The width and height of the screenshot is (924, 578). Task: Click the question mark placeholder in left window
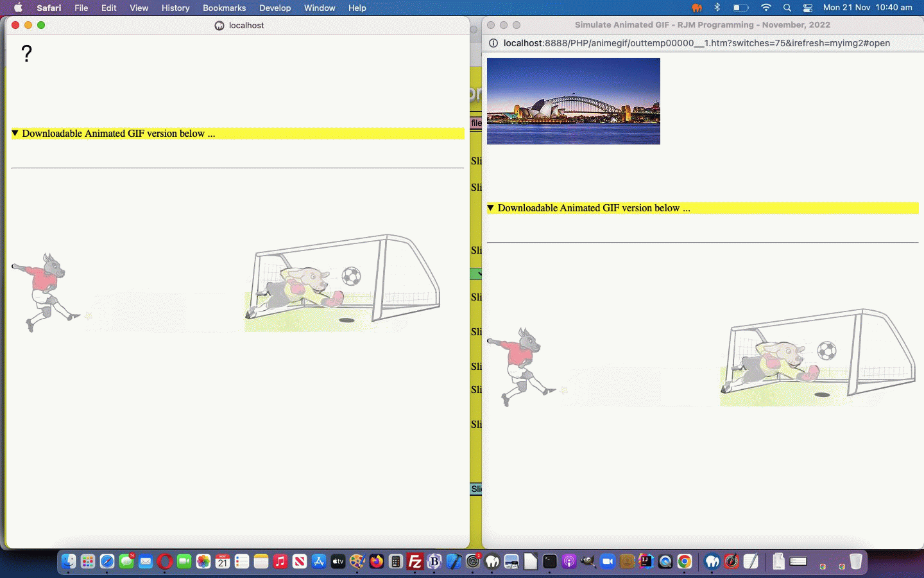point(26,53)
